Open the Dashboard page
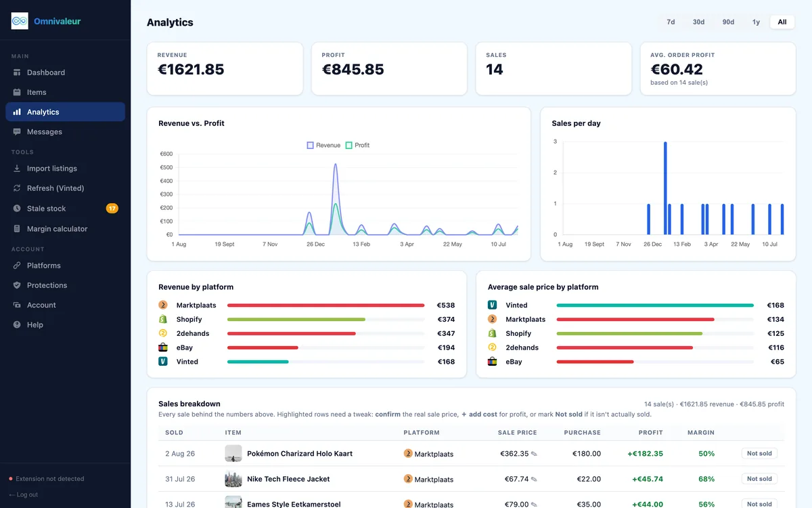The width and height of the screenshot is (812, 508). tap(65, 72)
